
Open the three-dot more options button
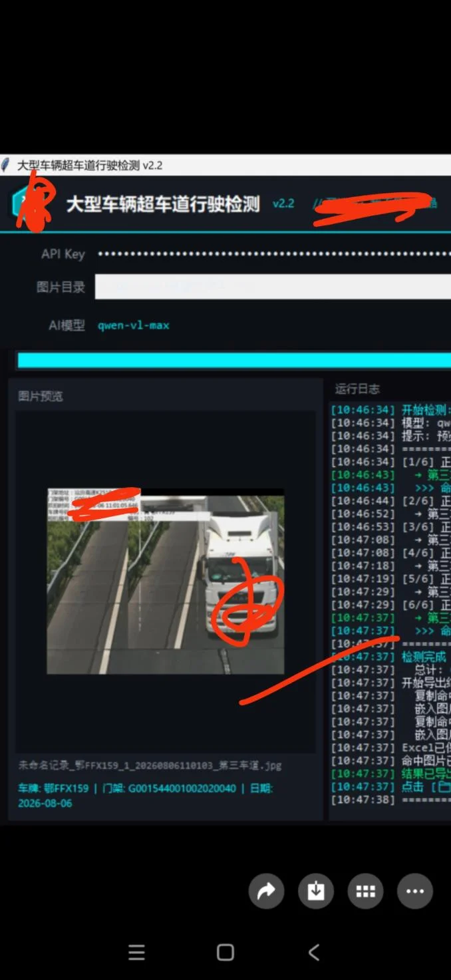[x=415, y=891]
